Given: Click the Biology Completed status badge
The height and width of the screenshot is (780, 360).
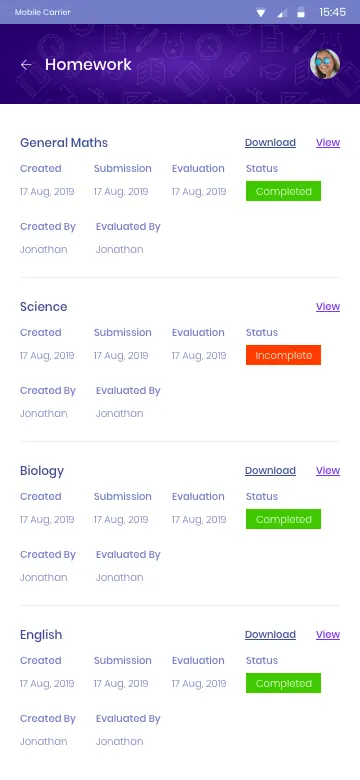Looking at the screenshot, I should 283,519.
